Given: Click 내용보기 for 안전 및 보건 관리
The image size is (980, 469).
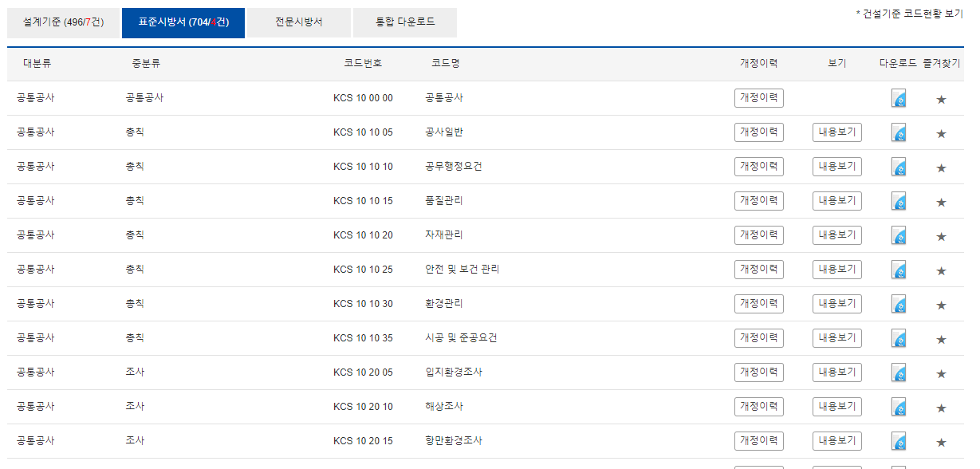Looking at the screenshot, I should 837,270.
